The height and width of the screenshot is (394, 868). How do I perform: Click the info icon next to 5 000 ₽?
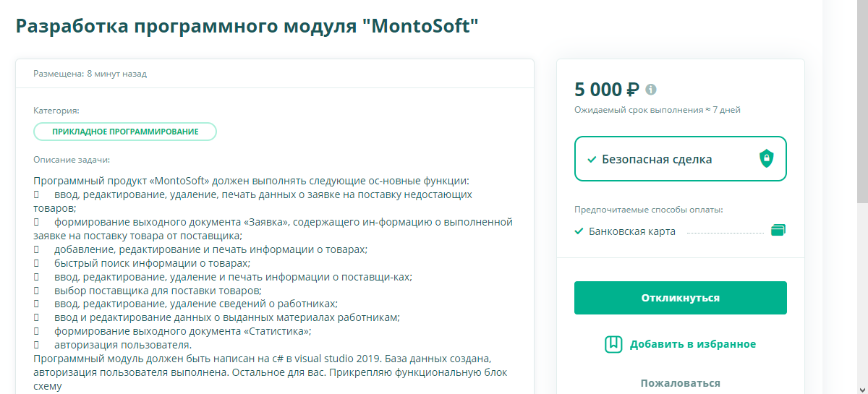point(651,90)
